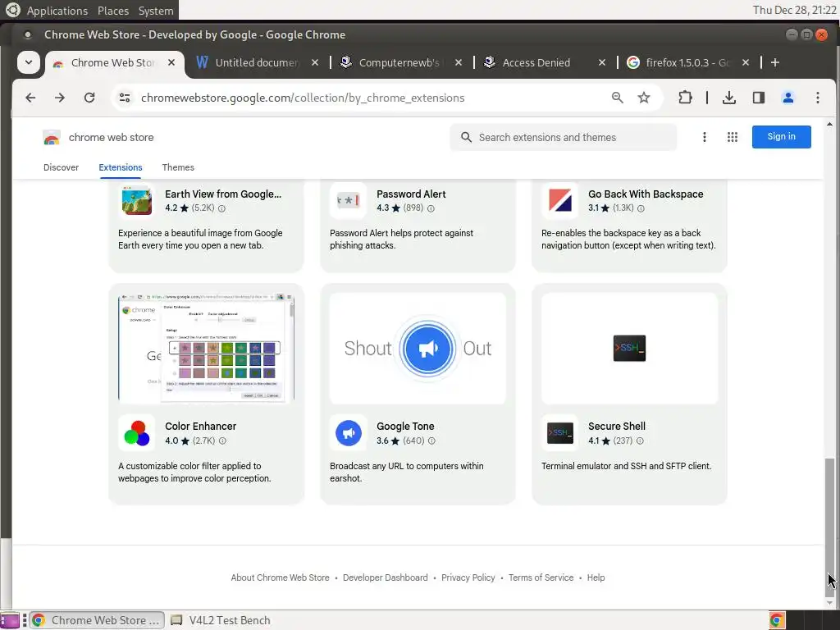Open the Themes tab
The height and width of the screenshot is (630, 840).
[178, 167]
